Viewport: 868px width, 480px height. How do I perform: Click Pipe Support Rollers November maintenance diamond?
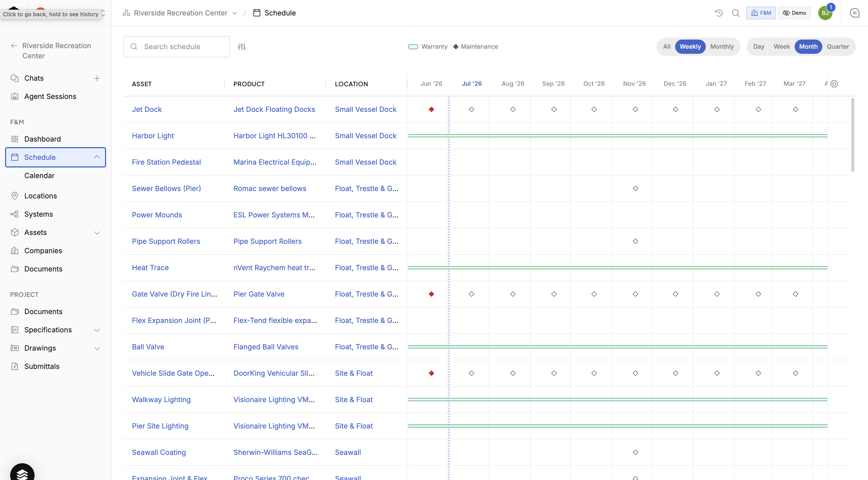[636, 242]
